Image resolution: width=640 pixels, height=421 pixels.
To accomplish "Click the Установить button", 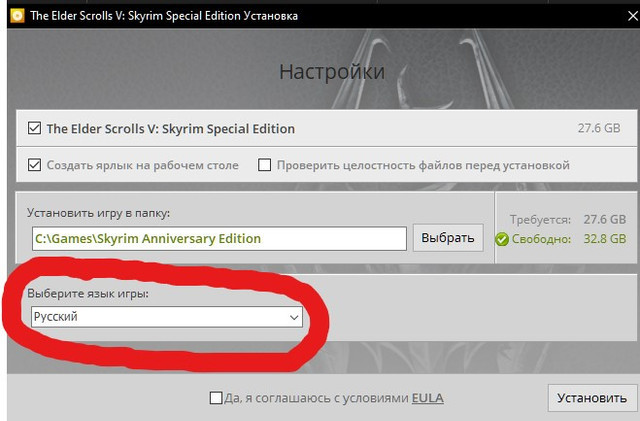I will coord(592,398).
